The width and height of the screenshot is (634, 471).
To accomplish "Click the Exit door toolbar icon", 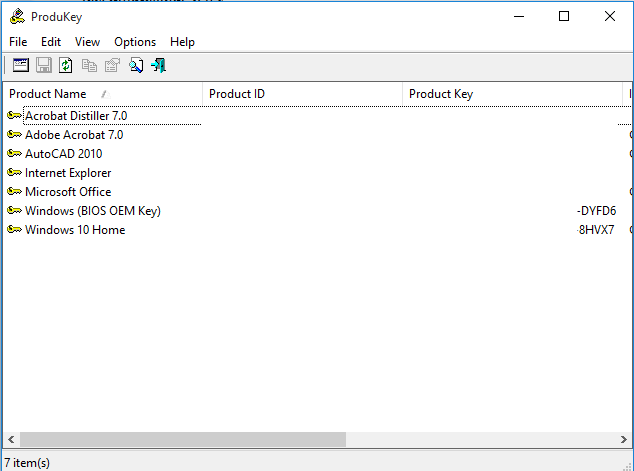I will tap(158, 65).
